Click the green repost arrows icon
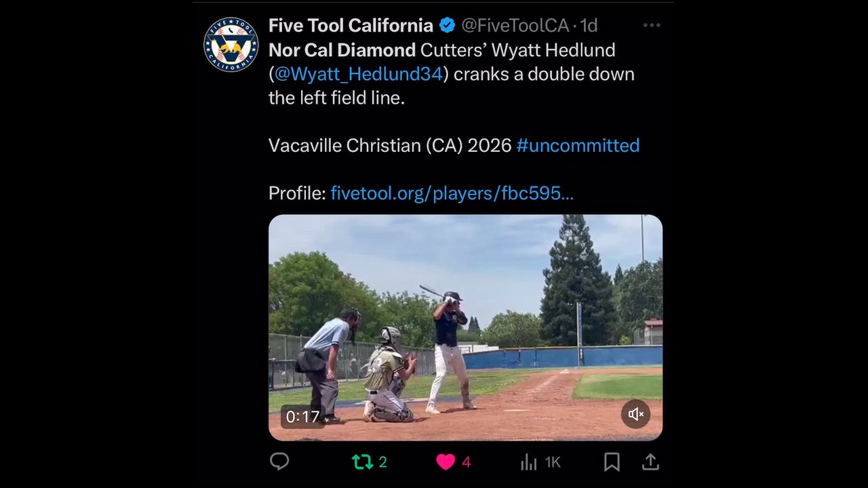 (362, 462)
